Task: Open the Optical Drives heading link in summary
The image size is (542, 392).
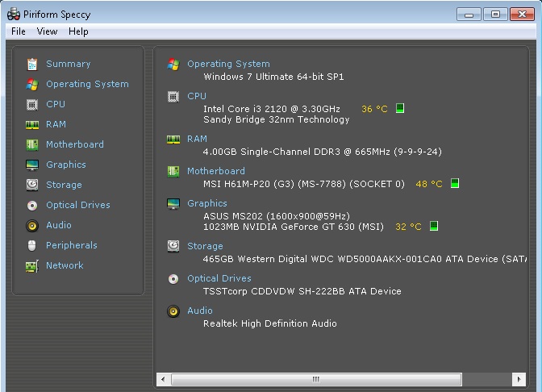Action: coord(219,278)
